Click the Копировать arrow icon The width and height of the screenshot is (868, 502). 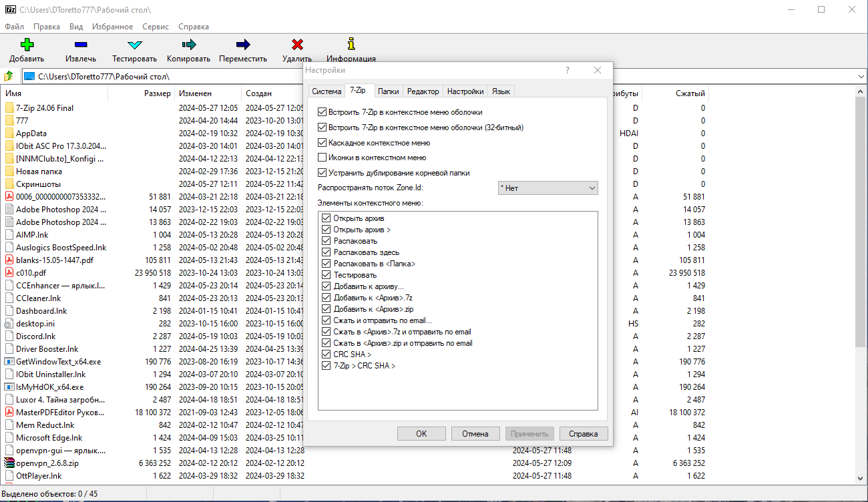188,45
